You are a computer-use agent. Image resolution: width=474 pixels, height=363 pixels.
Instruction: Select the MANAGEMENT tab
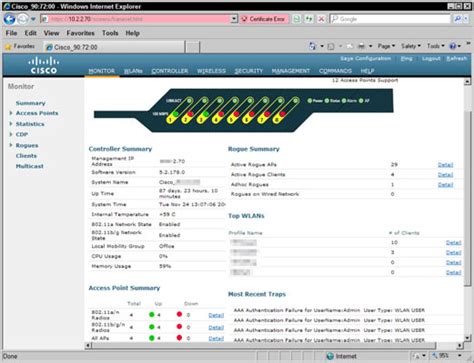click(x=291, y=71)
